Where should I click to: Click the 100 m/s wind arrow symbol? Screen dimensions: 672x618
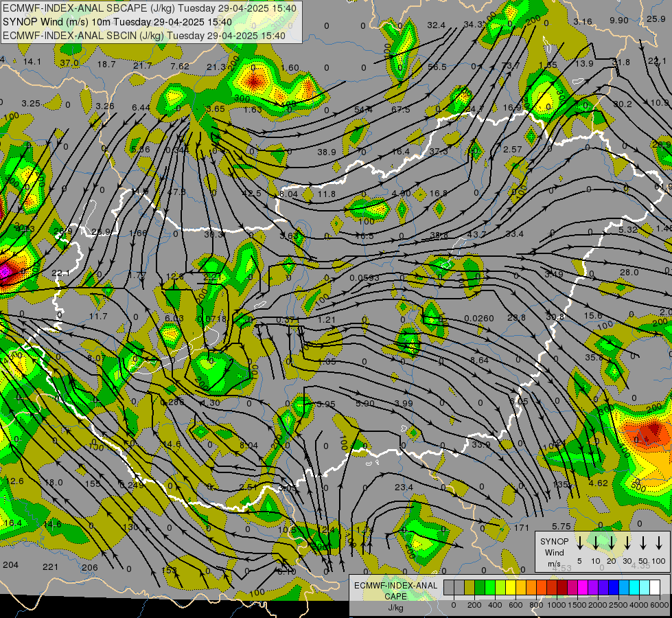(659, 542)
